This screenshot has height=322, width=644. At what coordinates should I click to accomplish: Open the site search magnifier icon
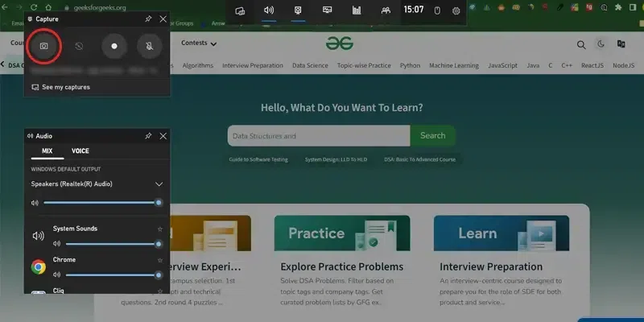point(581,45)
